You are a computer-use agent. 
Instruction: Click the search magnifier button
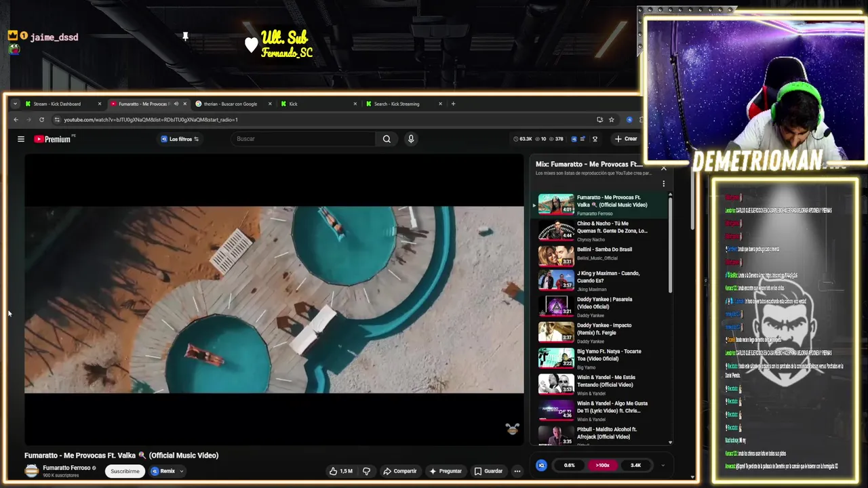click(x=387, y=139)
